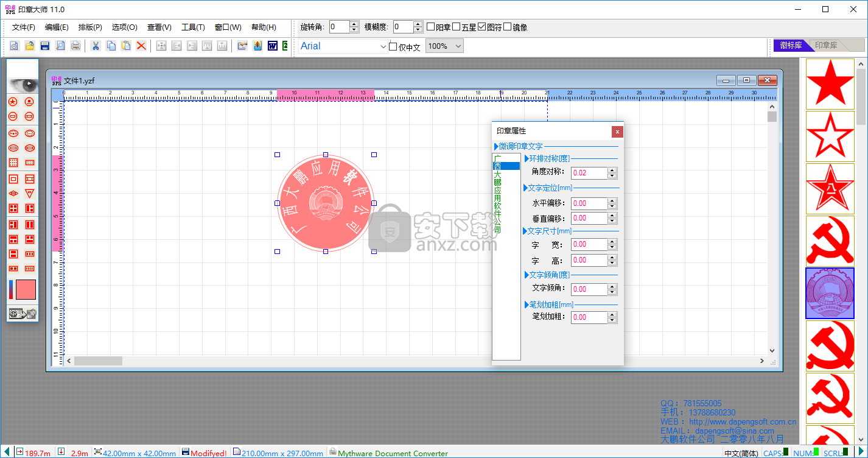Click the 角度对称 input field
Image resolution: width=868 pixels, height=458 pixels.
tap(589, 173)
